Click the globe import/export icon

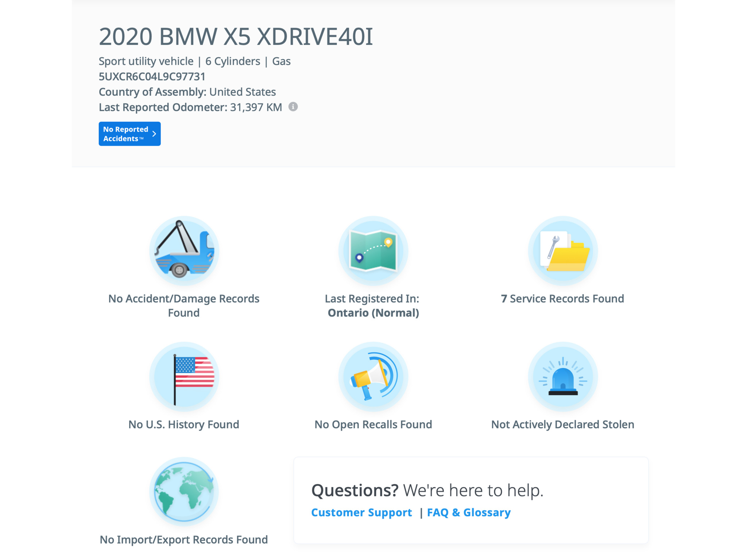(x=184, y=491)
